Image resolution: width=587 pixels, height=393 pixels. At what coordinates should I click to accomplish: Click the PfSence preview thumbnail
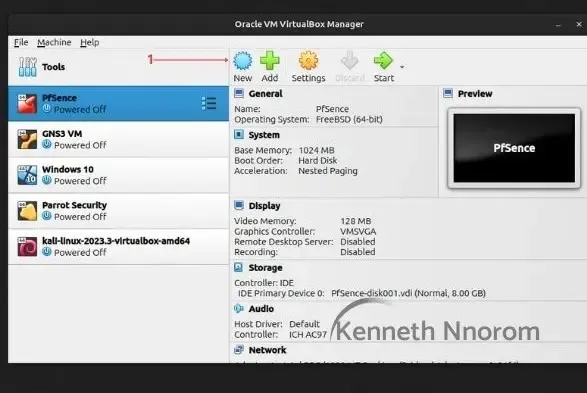coord(514,148)
